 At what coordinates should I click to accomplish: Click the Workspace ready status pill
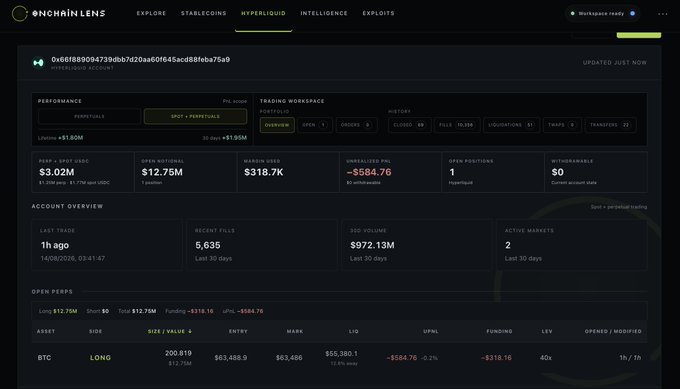click(602, 13)
